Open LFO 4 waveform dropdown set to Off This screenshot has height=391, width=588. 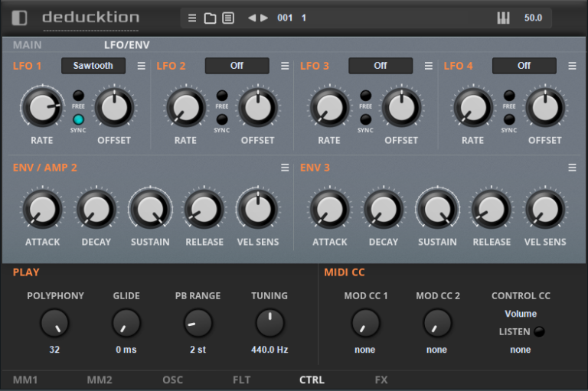point(524,66)
